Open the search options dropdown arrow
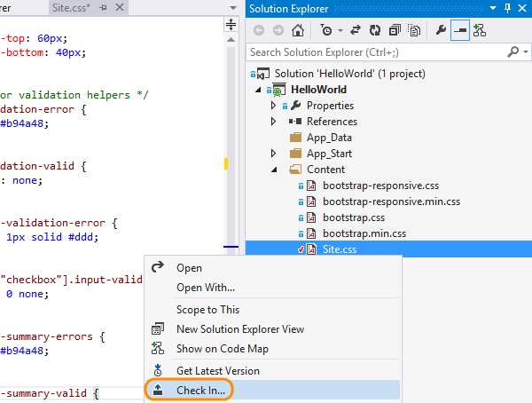The width and height of the screenshot is (532, 403). pos(526,52)
